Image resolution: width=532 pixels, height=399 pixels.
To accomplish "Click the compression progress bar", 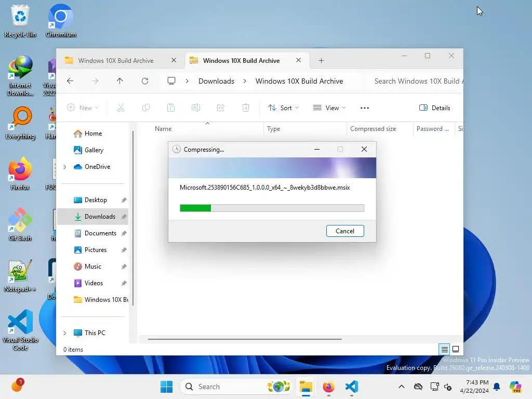I will click(272, 208).
